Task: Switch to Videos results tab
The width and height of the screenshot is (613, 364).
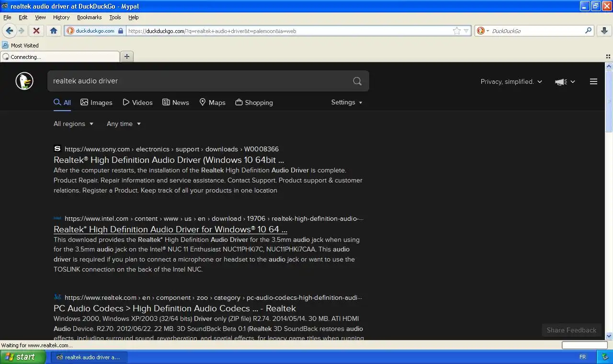Action: [x=137, y=102]
